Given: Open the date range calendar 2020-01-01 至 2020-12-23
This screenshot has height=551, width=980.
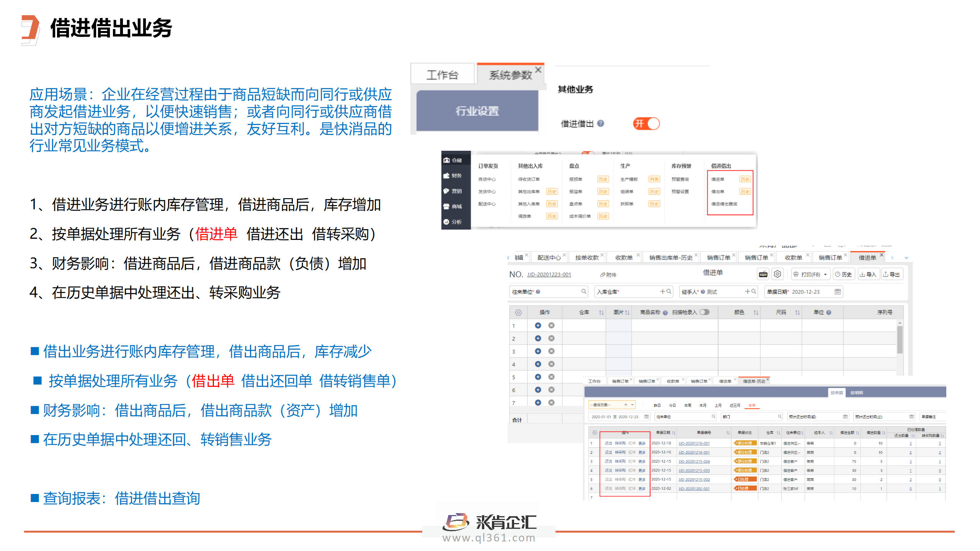Looking at the screenshot, I should coord(646,416).
